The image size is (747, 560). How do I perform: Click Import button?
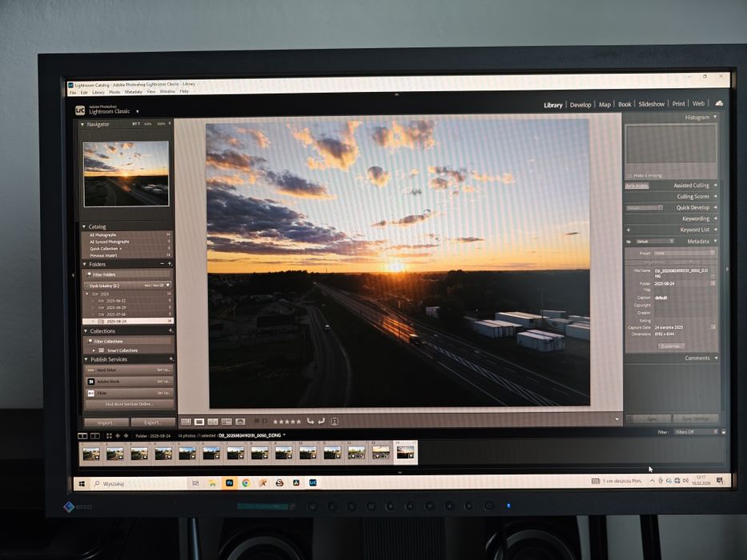[106, 422]
